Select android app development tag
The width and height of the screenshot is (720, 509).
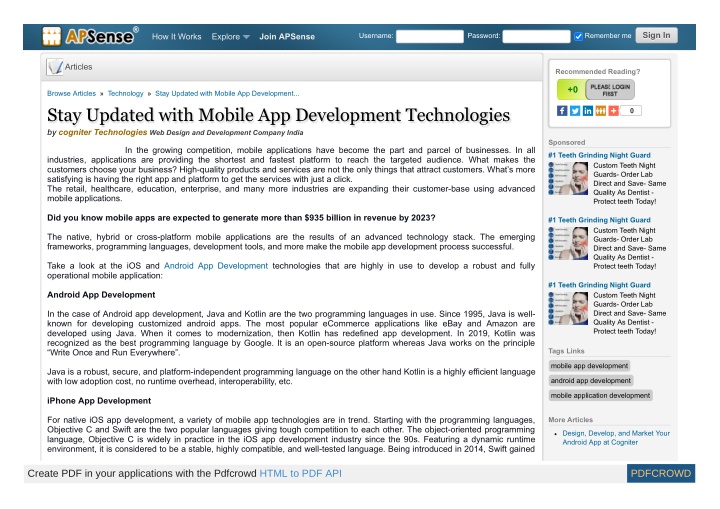[x=591, y=381]
